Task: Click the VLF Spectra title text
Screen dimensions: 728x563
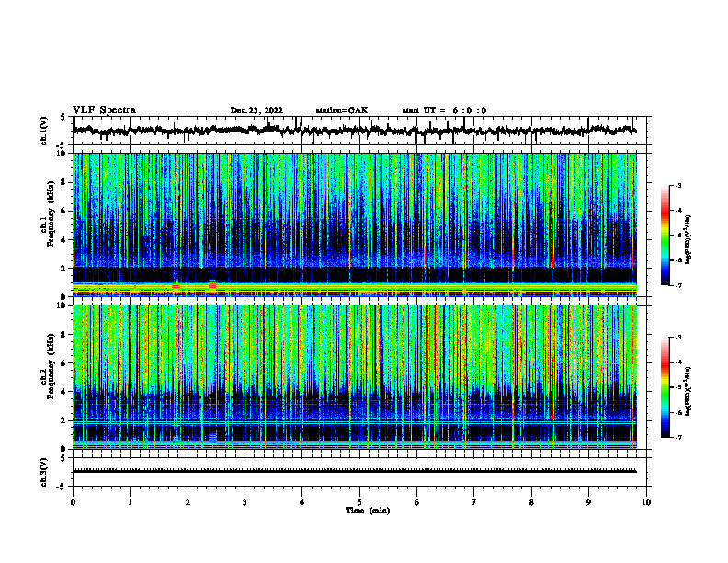Action: [104, 110]
